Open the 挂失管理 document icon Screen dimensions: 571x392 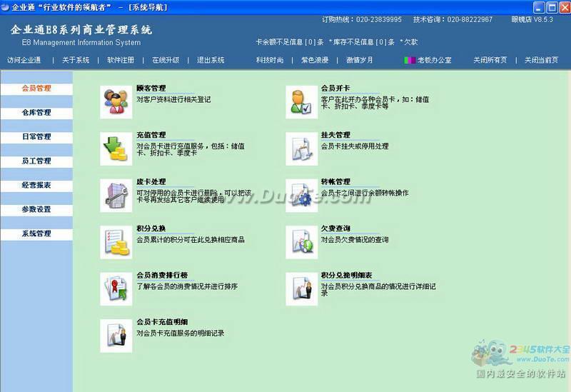pyautogui.click(x=301, y=149)
